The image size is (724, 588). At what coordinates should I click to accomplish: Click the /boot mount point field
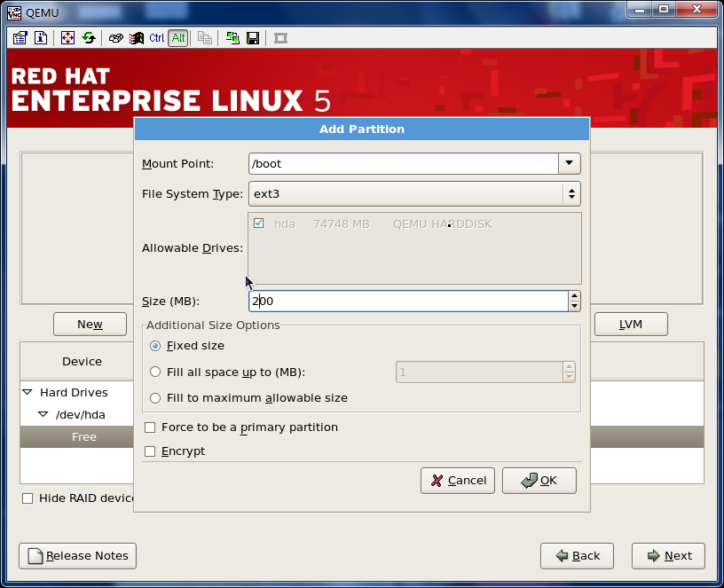tap(403, 163)
